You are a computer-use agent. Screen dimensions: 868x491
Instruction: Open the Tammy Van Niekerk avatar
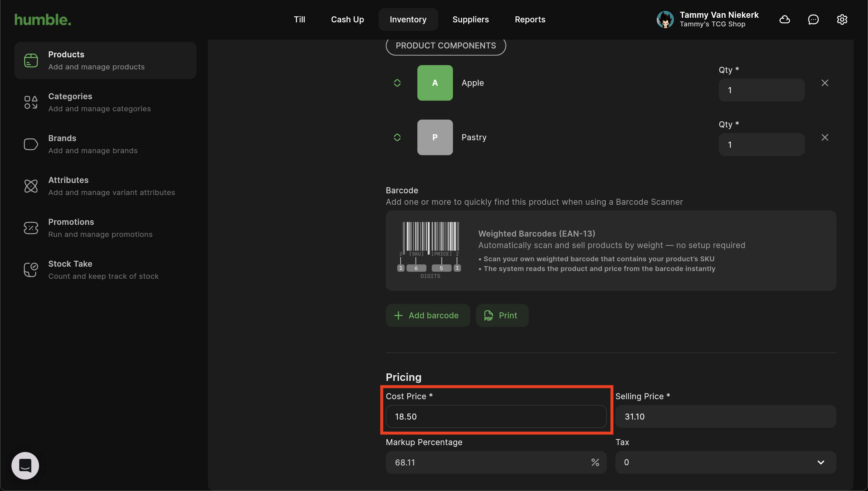tap(665, 20)
